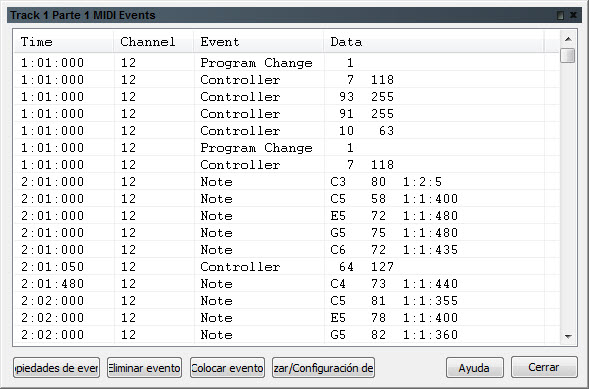Viewport: 589px width, 389px height.
Task: Select the Note C4 at 2:01:480
Action: tap(287, 283)
